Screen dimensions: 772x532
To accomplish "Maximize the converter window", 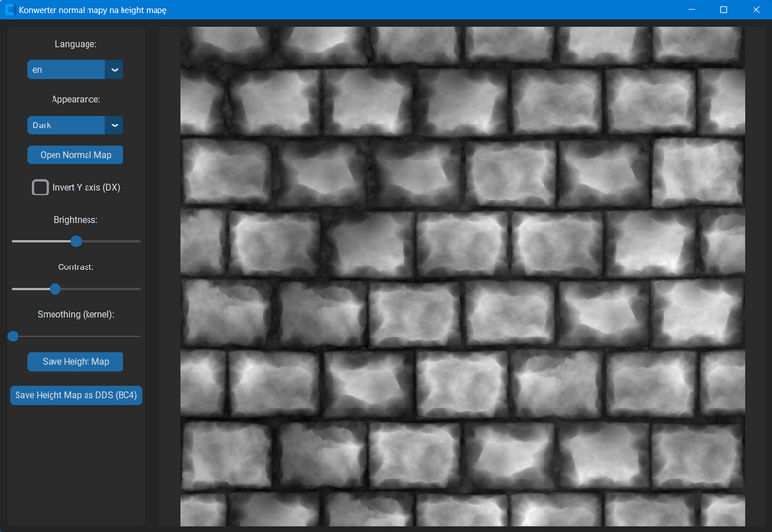I will tap(723, 10).
